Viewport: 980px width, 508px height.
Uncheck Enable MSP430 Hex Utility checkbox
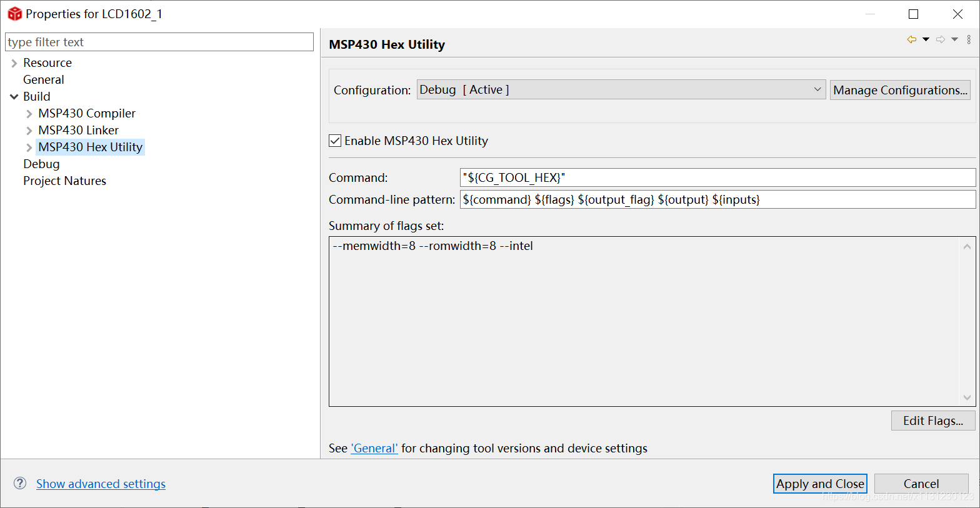coord(335,141)
